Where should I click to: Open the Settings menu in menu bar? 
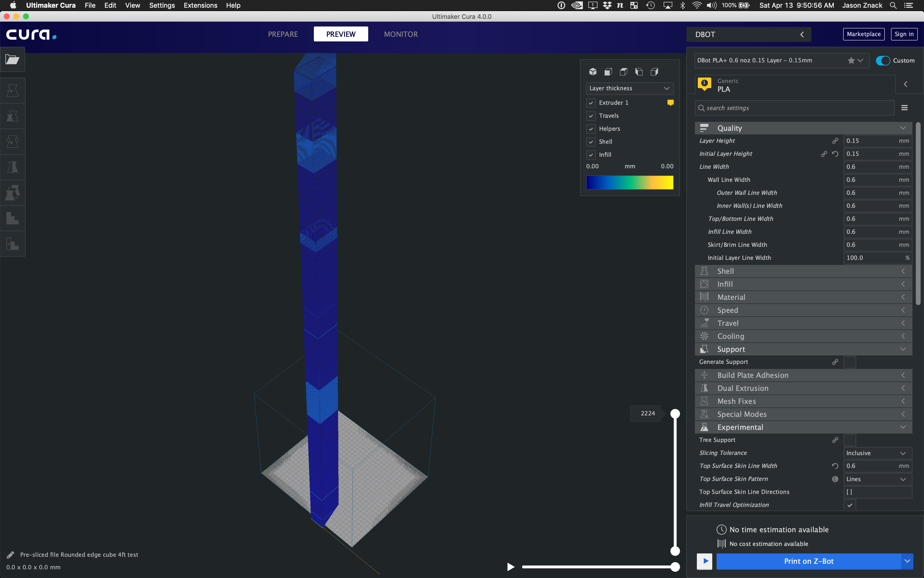[162, 5]
